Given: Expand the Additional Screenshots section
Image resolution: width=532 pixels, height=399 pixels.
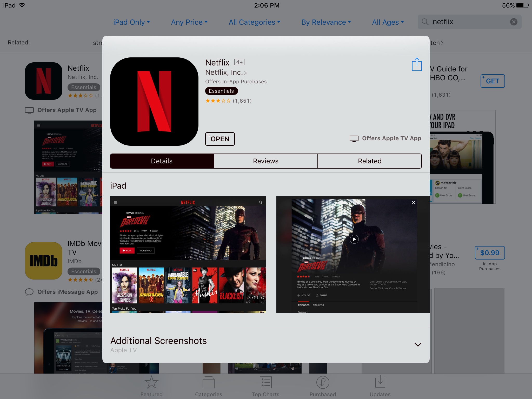Looking at the screenshot, I should (x=418, y=344).
